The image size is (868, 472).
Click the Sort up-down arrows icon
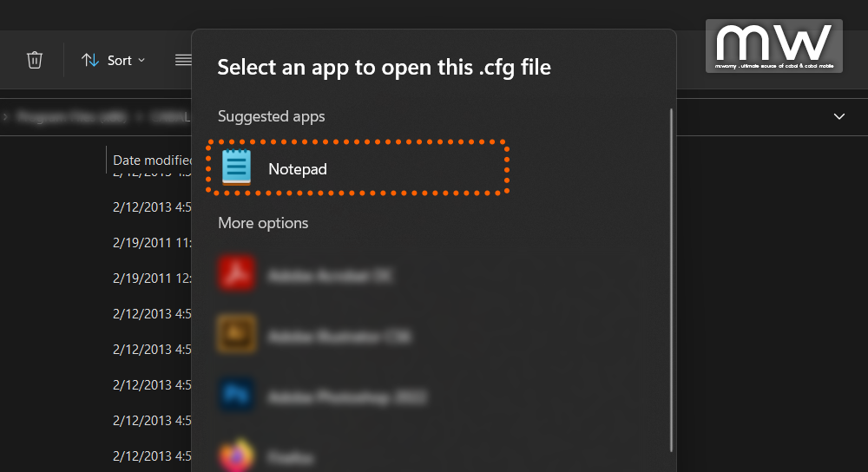pos(90,60)
